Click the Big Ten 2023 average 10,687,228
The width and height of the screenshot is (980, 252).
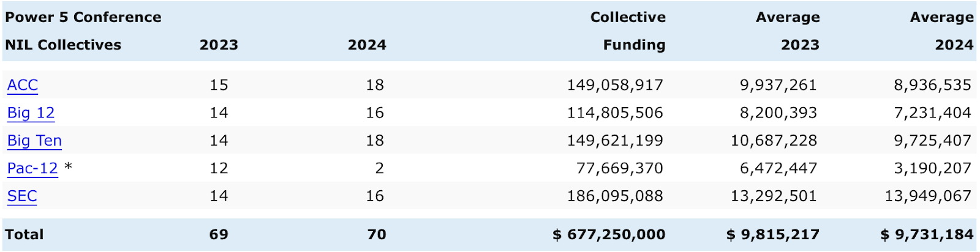[774, 141]
